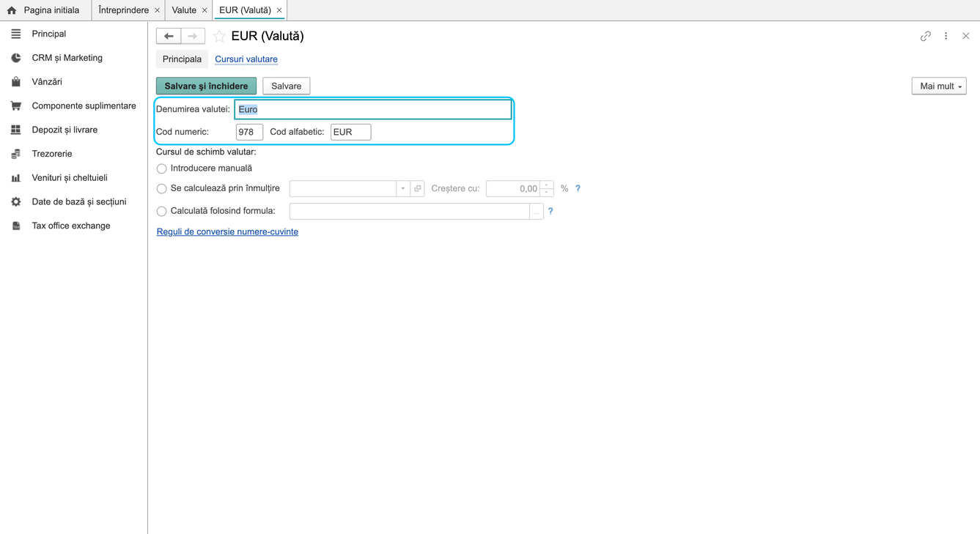The height and width of the screenshot is (534, 980).
Task: Navigate back with the left arrow
Action: [x=169, y=36]
